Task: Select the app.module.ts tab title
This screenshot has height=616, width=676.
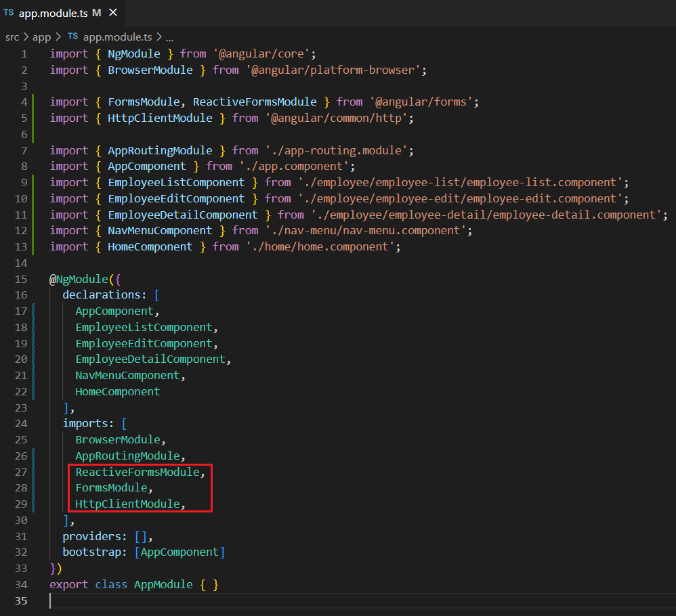Action: [54, 13]
